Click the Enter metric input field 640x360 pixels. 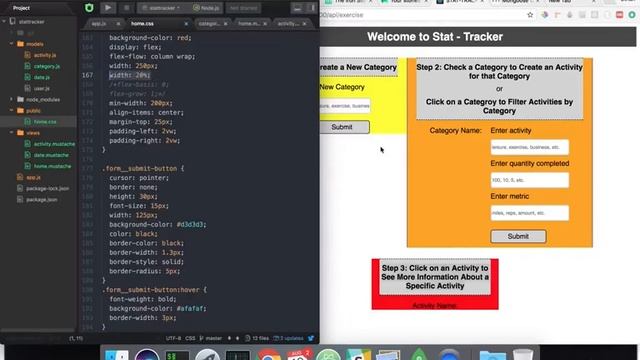click(x=529, y=213)
